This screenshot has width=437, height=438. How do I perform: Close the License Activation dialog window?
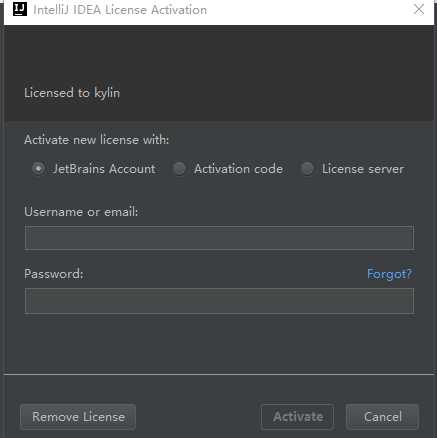(419, 9)
